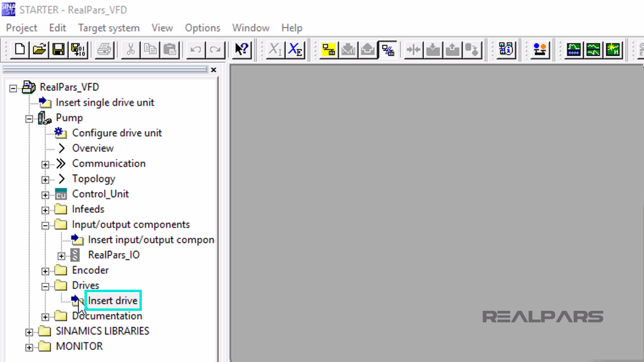Disconnect from the target system
This screenshot has width=644, height=362.
pyautogui.click(x=388, y=49)
